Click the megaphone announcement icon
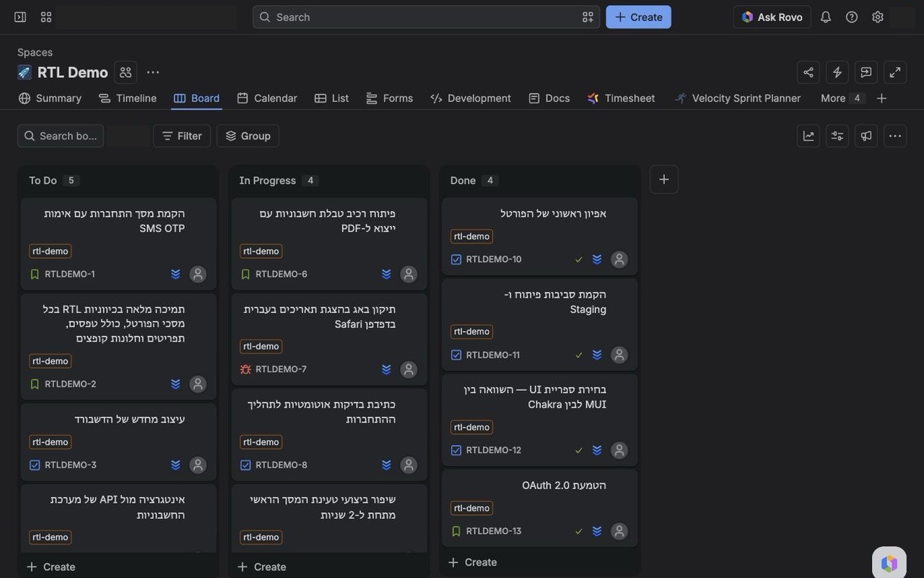Screen dimensions: 924x578 [x=866, y=136]
